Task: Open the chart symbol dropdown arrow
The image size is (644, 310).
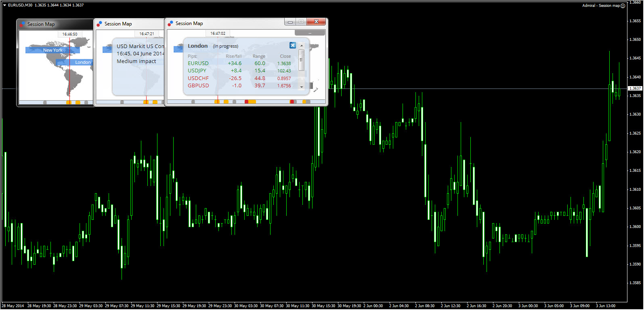Action: click(4, 5)
